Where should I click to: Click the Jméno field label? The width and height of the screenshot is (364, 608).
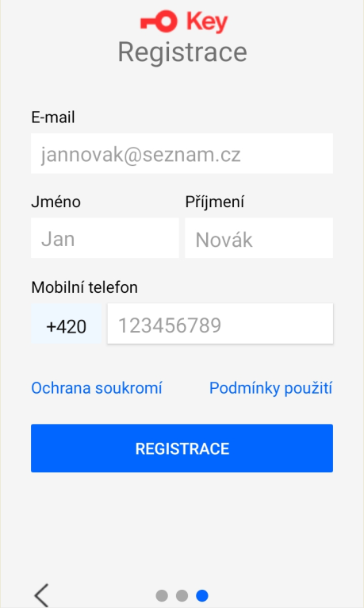tap(56, 202)
